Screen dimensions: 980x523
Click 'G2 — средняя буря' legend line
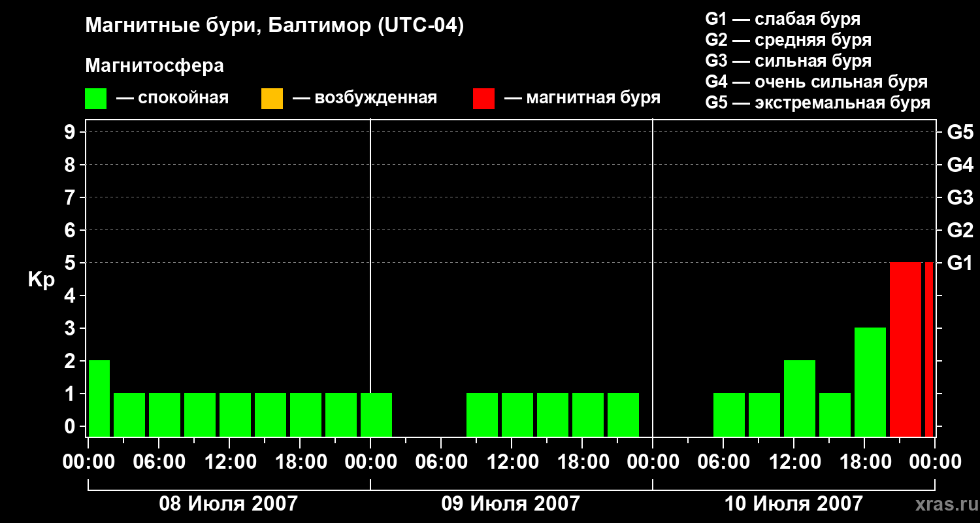point(789,40)
